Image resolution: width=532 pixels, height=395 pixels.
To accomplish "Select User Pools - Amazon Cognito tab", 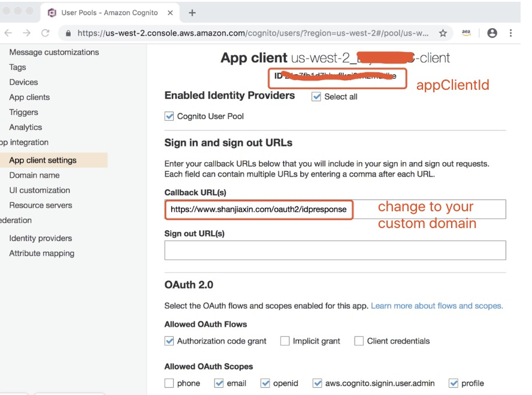I will [110, 13].
